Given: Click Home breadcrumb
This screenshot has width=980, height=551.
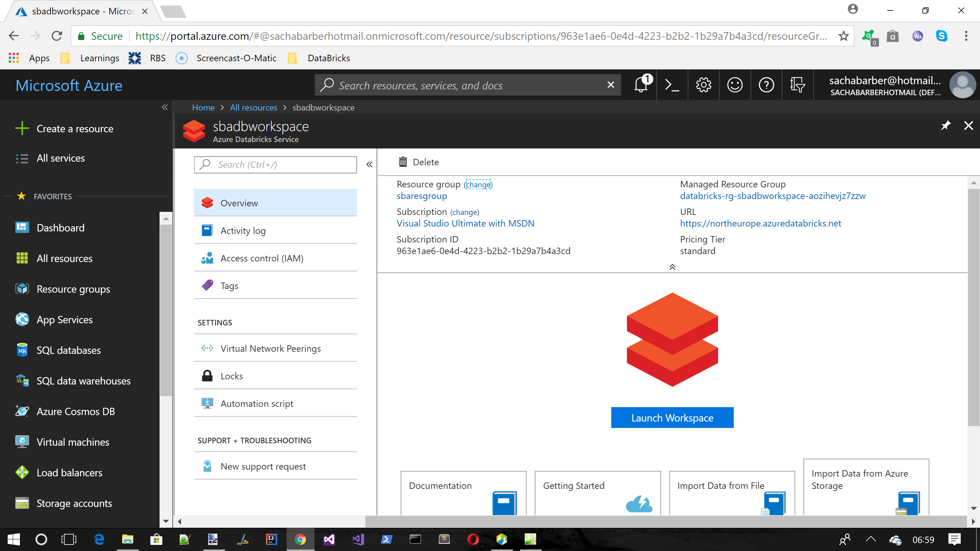Looking at the screenshot, I should click(x=203, y=107).
